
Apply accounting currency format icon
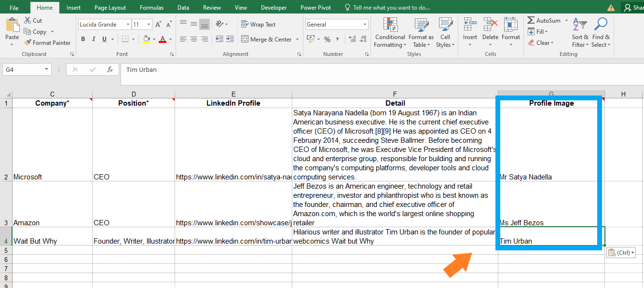(x=310, y=39)
